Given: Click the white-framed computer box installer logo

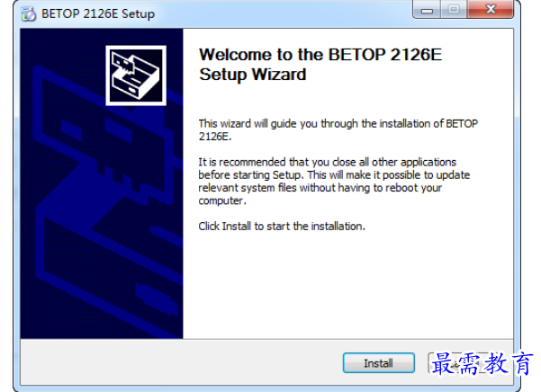Looking at the screenshot, I should pos(136,76).
